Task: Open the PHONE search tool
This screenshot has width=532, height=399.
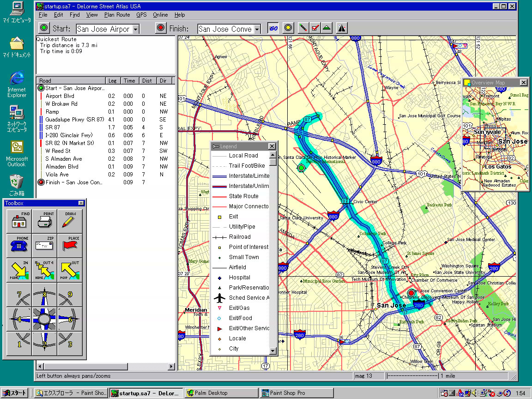Action: click(19, 245)
